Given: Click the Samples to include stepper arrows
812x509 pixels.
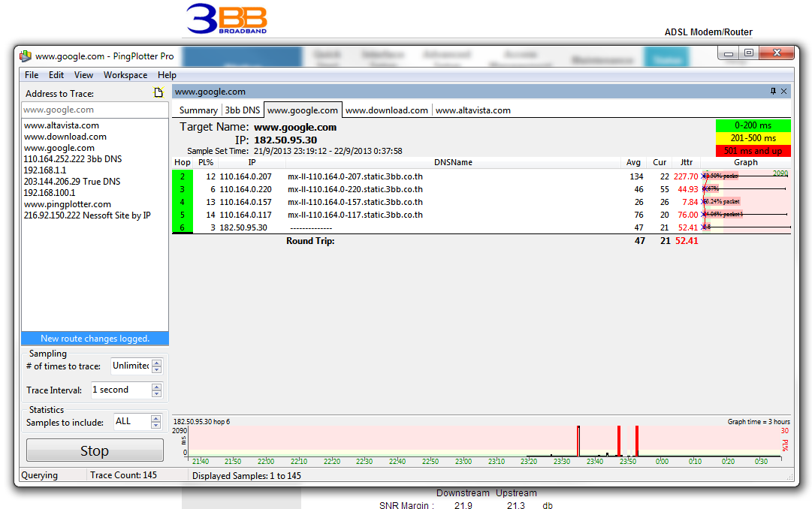Looking at the screenshot, I should (x=156, y=422).
